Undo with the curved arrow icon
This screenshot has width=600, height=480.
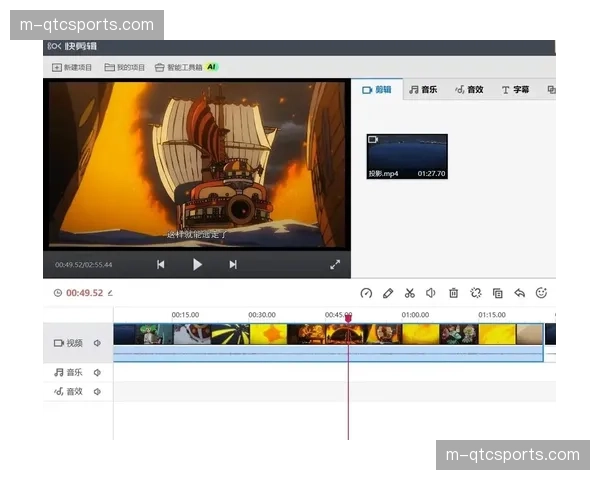[519, 293]
